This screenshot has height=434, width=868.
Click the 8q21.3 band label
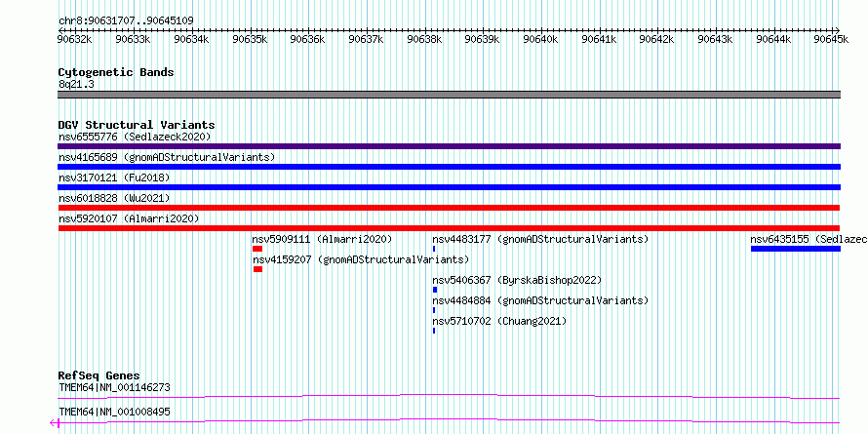[76, 84]
